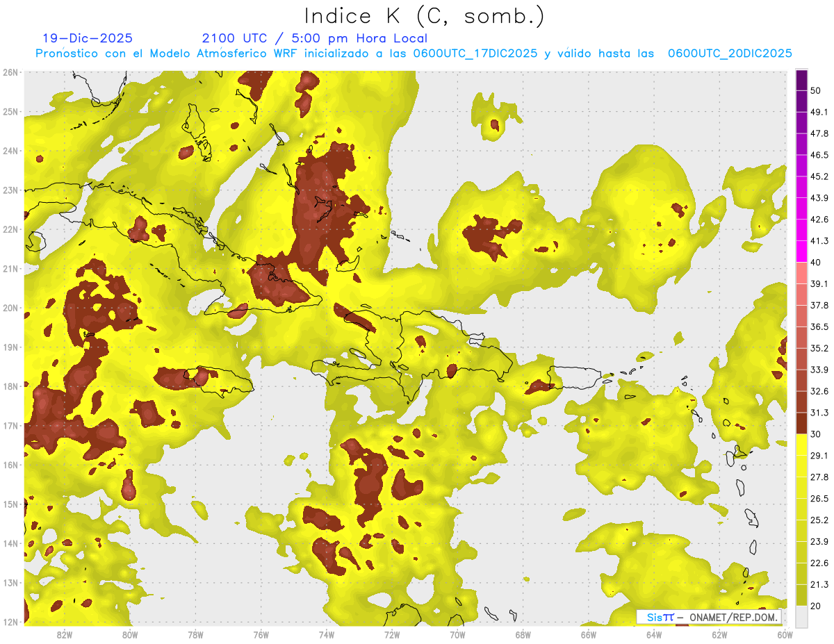Click the colorbar value "31.3"
Screen dimensions: 834x644
pyautogui.click(x=819, y=413)
